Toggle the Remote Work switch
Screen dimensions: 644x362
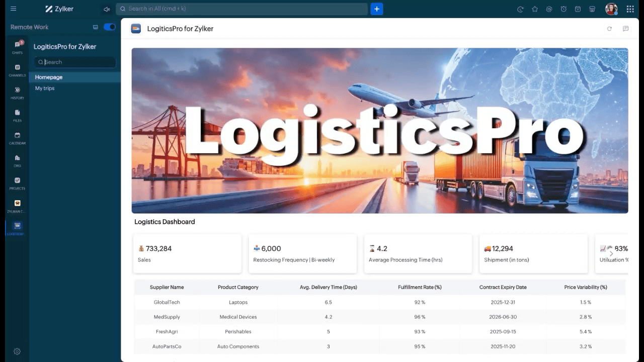(110, 27)
